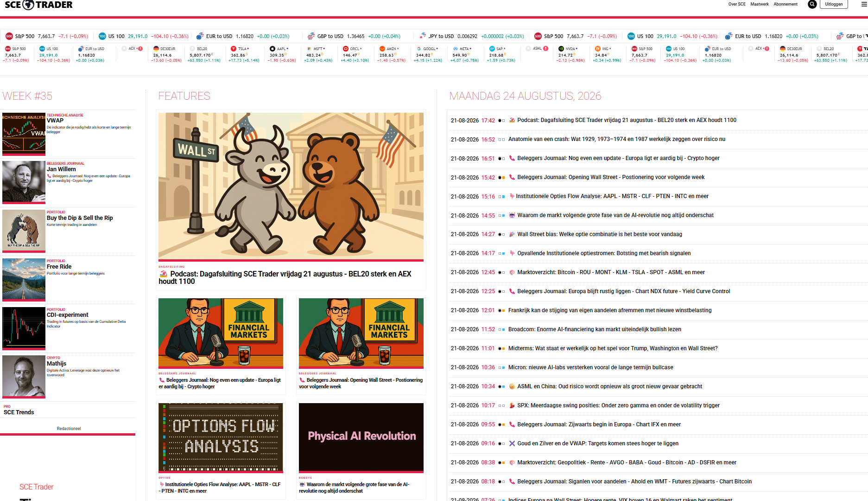Open the Jan Willem portrait thumbnail

pyautogui.click(x=24, y=181)
